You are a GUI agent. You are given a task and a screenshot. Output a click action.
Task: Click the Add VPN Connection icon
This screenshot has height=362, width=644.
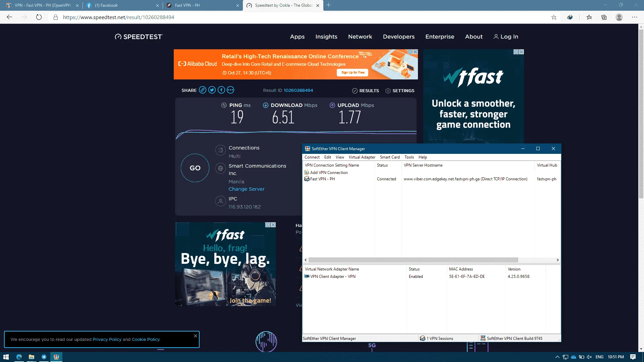(x=307, y=172)
